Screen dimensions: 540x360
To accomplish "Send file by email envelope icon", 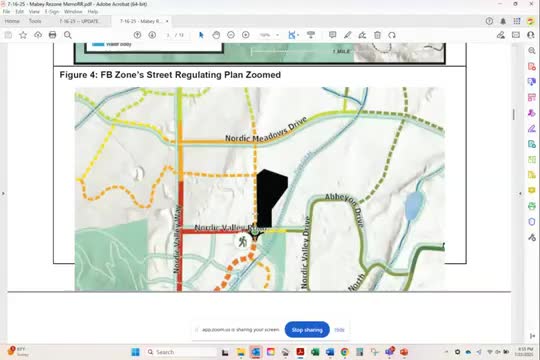I will click(x=516, y=35).
